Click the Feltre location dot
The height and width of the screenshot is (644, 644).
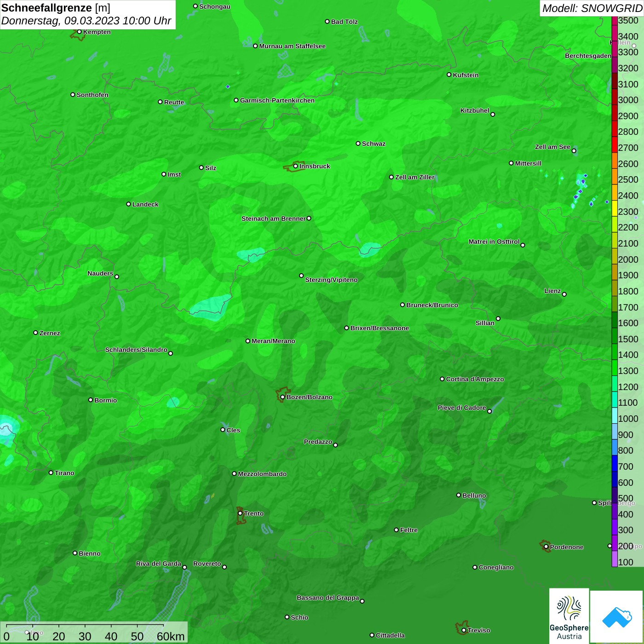click(x=396, y=530)
